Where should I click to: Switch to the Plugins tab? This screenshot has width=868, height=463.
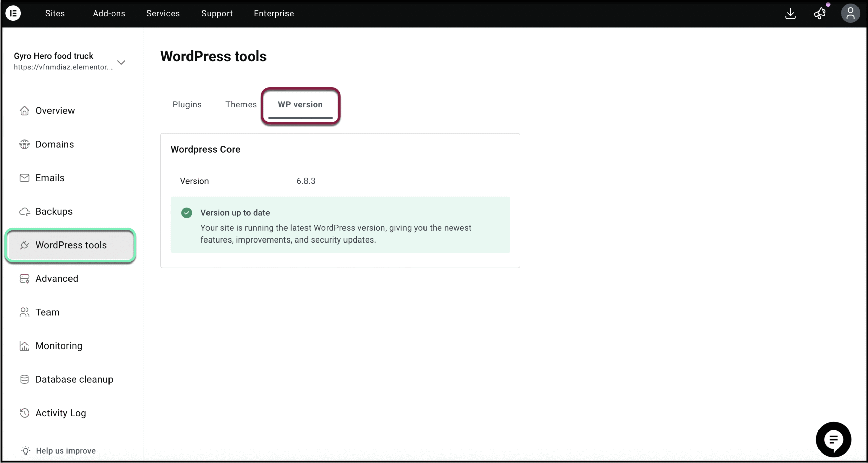pyautogui.click(x=187, y=105)
